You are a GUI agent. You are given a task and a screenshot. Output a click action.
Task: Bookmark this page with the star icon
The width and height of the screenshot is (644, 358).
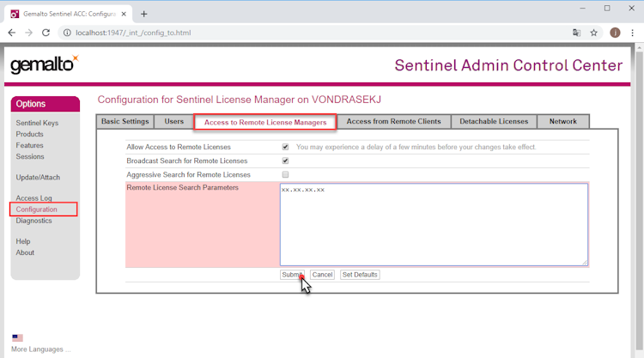coord(593,33)
